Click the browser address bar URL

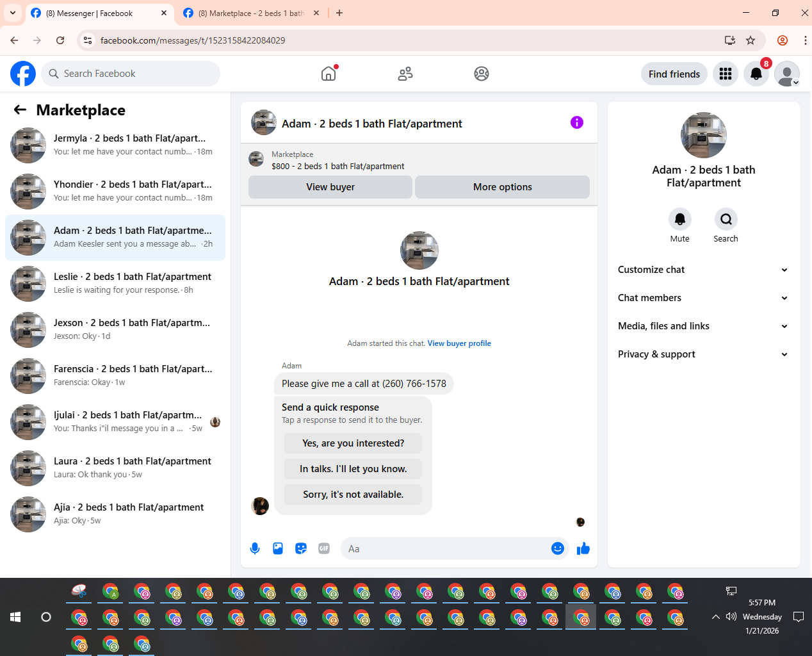pos(193,40)
